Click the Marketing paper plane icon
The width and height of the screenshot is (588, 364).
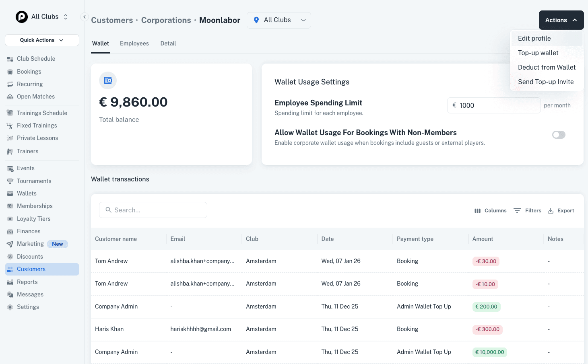(x=10, y=244)
